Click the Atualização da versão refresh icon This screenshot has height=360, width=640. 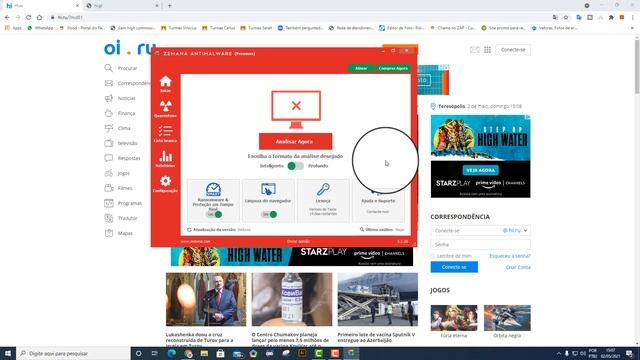(x=189, y=230)
